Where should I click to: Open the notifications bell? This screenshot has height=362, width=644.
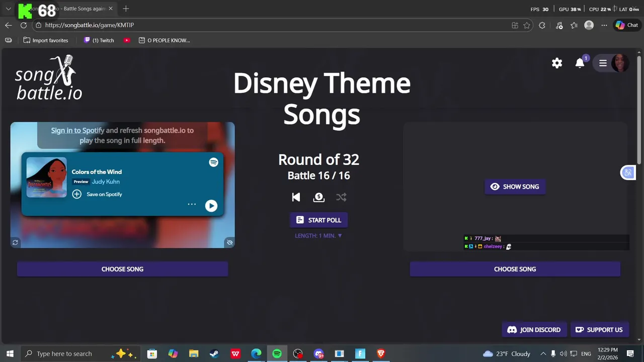580,63
